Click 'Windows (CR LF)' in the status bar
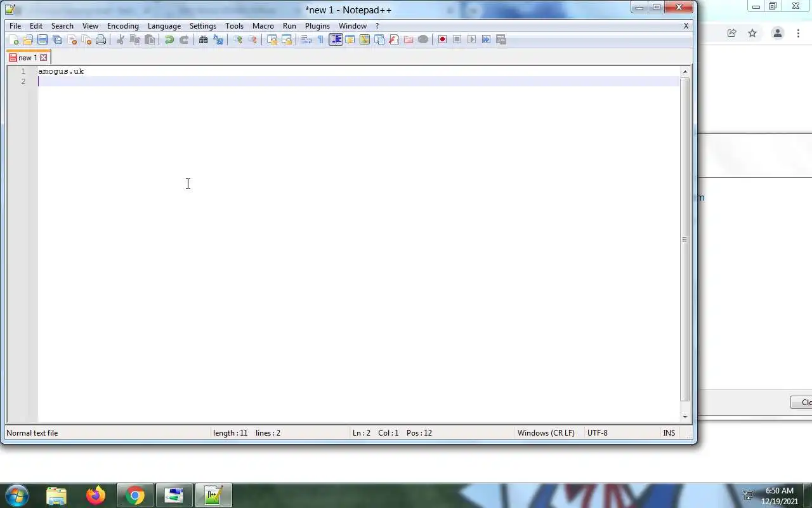812x508 pixels. 546,433
